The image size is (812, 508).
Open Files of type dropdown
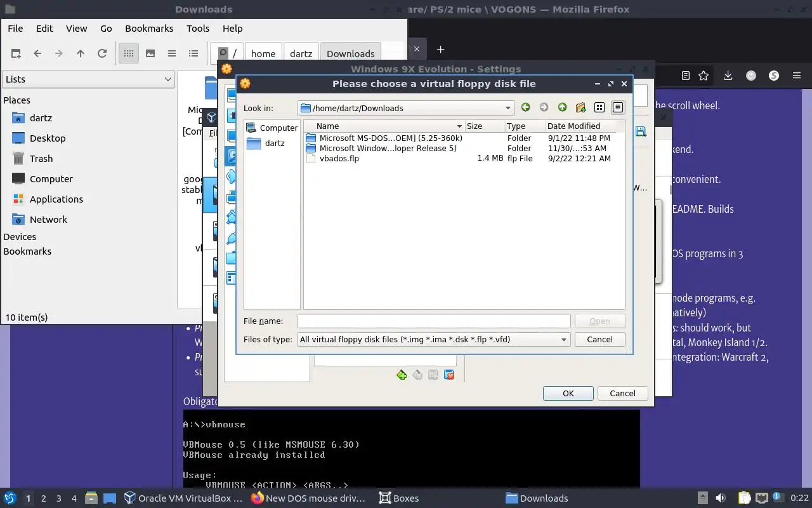(433, 340)
